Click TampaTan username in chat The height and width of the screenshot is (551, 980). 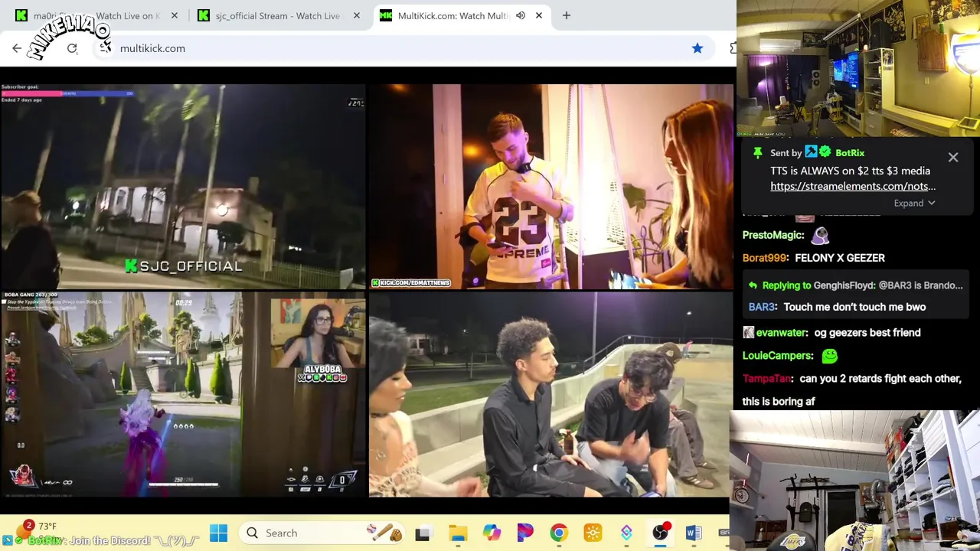(x=767, y=378)
